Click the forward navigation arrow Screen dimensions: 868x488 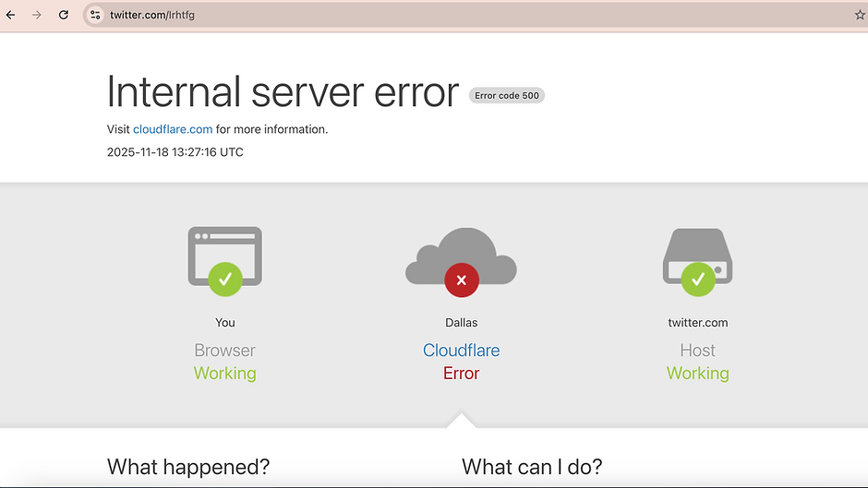[x=37, y=15]
